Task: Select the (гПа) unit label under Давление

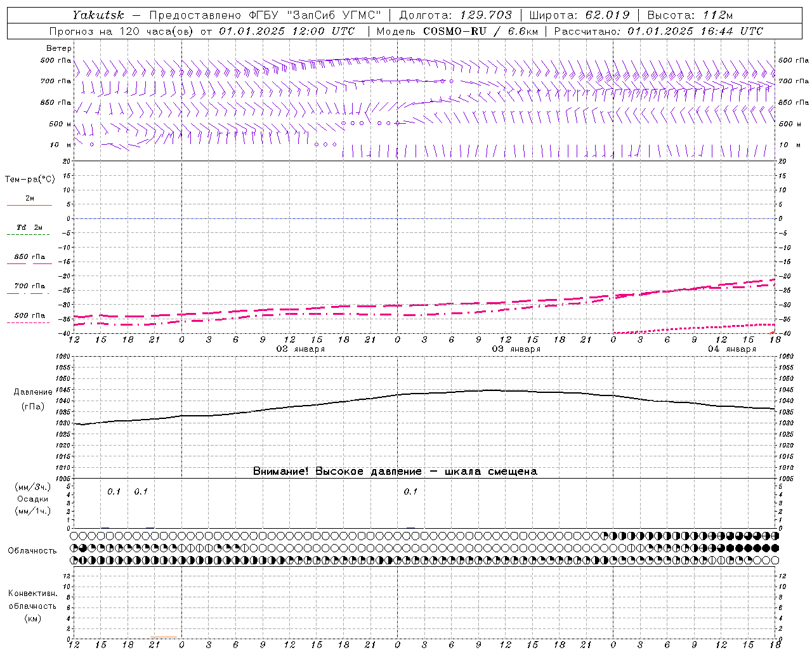Action: coord(33,407)
